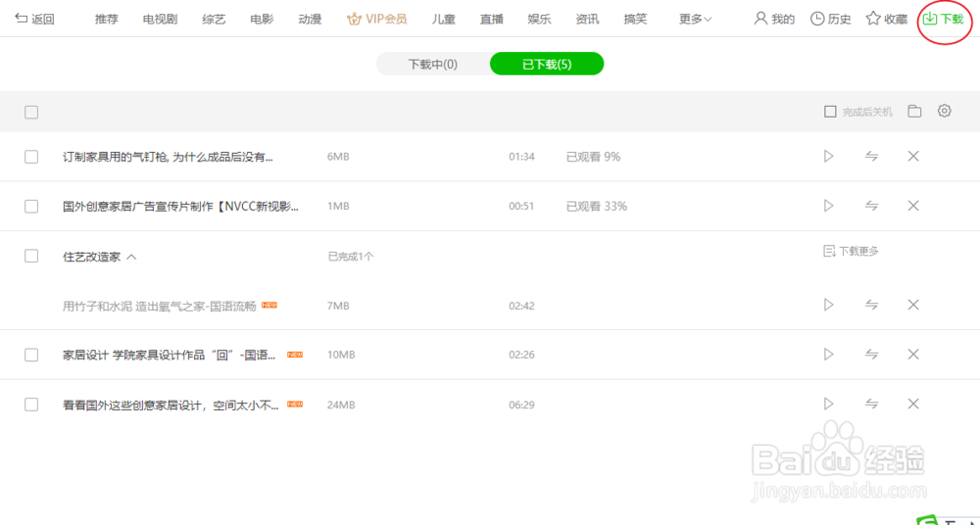Open 历史 watch history
The image size is (980, 525).
point(831,19)
